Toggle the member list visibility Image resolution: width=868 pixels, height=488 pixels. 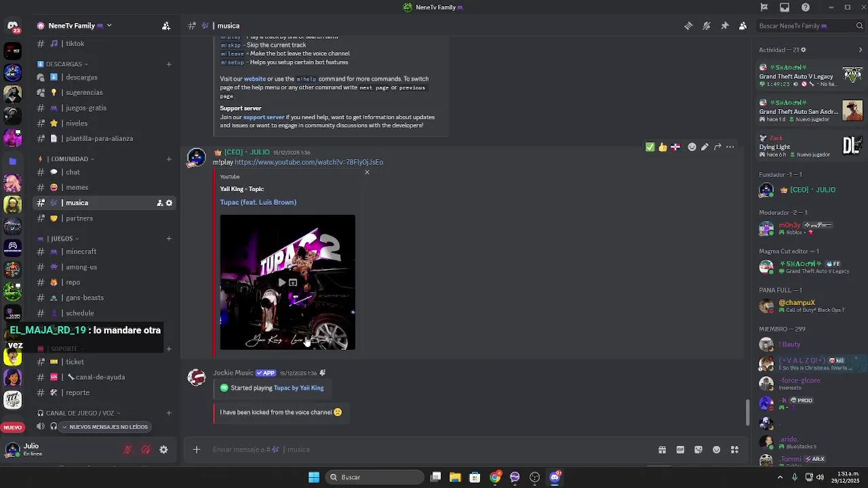[x=743, y=26]
